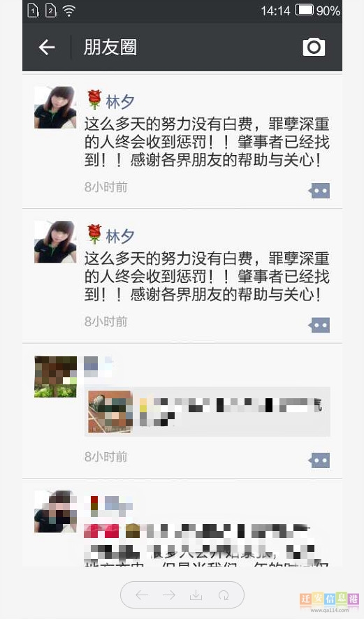The height and width of the screenshot is (619, 364).
Task: Open the pixelated avatar of fourth post
Action: 55,511
